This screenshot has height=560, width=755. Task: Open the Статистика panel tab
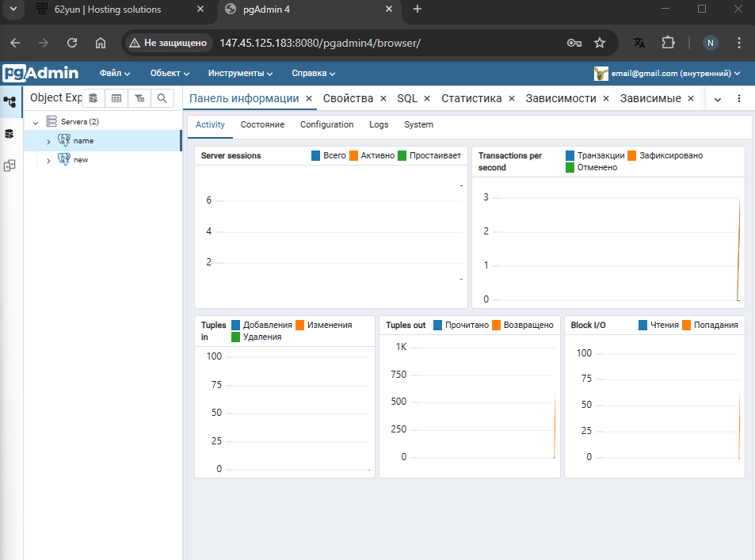coord(471,99)
